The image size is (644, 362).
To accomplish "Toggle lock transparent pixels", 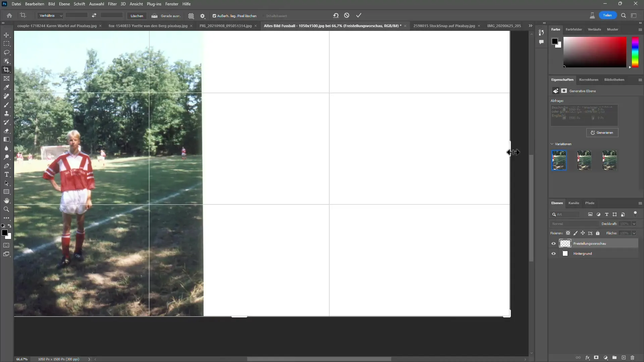I will tap(568, 233).
